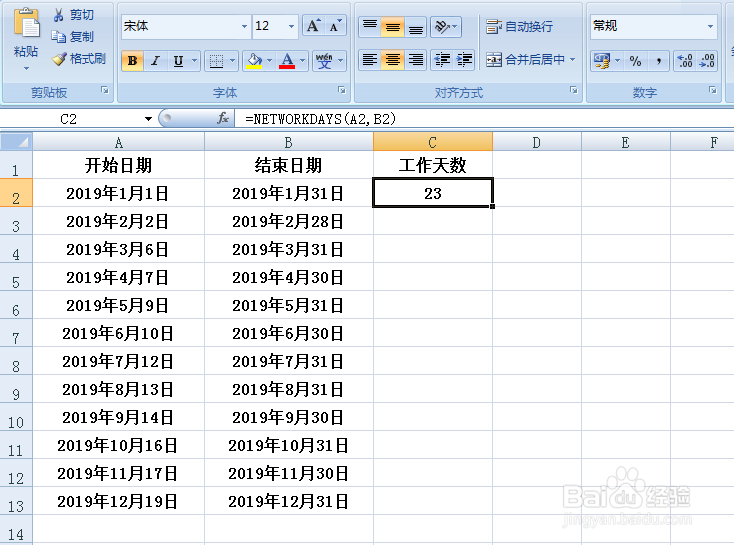Click cell 2019年2月2日
Screen dimensions: 734x545
118,221
